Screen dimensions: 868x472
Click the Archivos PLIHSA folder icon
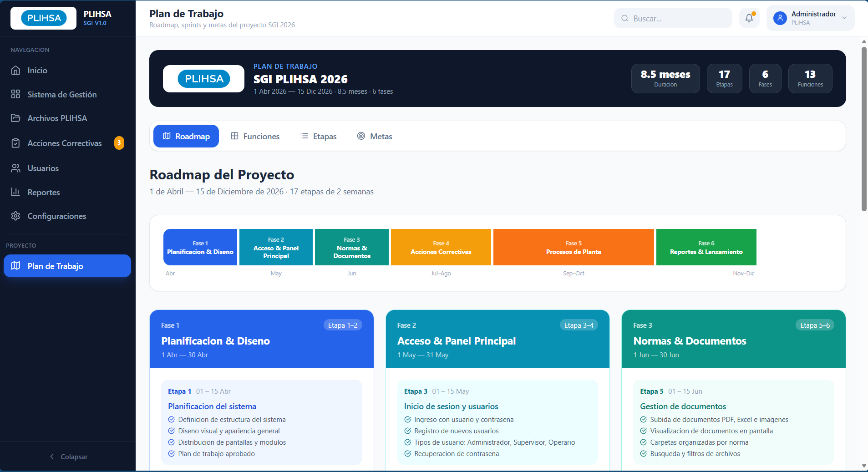(16, 118)
